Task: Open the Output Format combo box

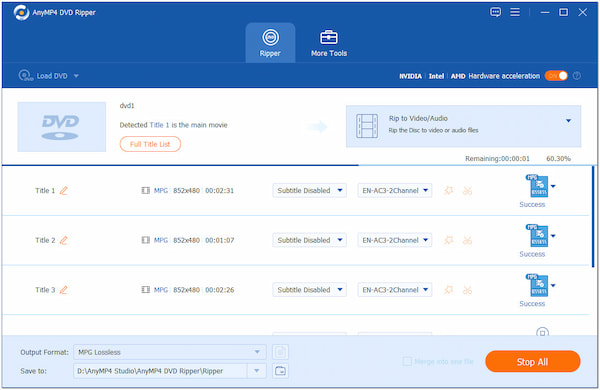Action: point(170,352)
